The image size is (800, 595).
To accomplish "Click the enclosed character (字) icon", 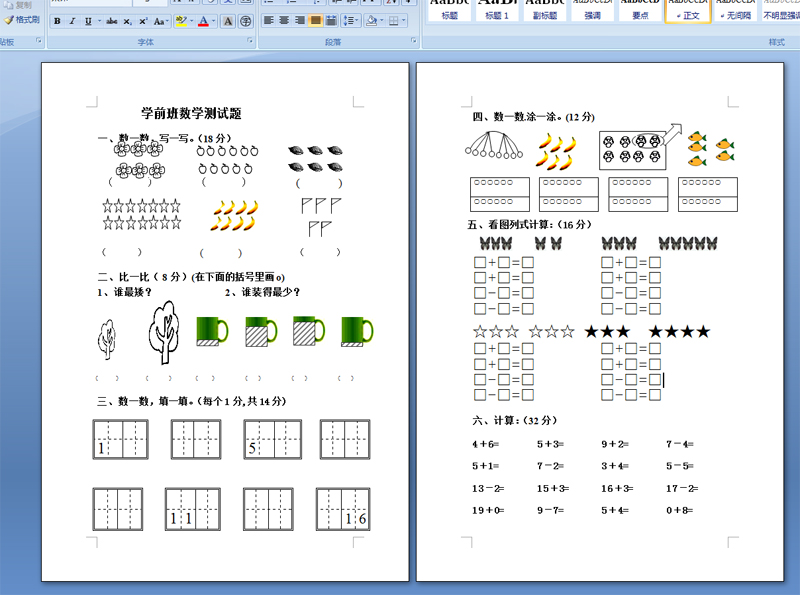I will click(x=245, y=21).
